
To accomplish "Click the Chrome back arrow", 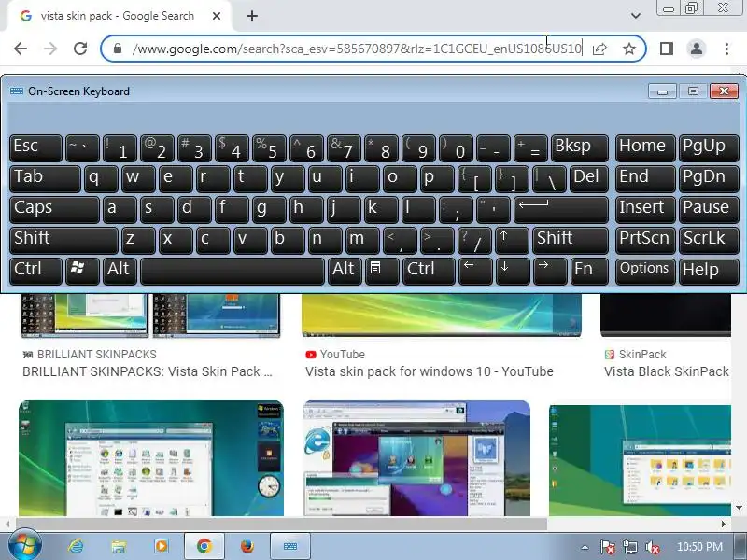I will [x=21, y=49].
